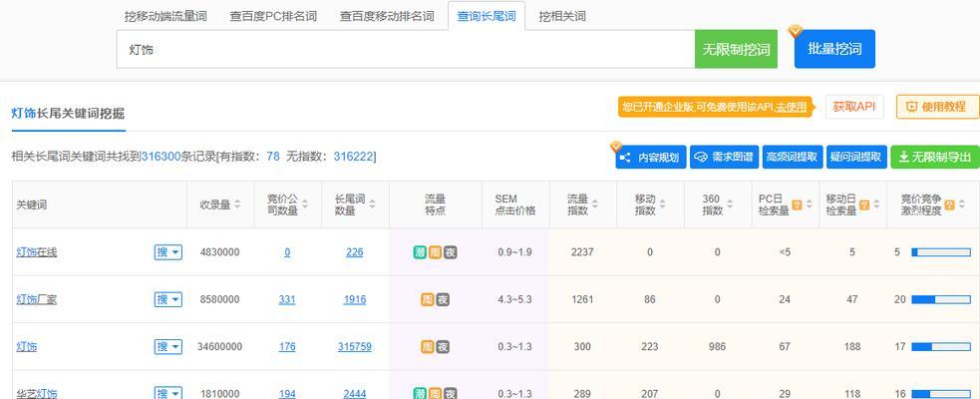Click 移动日检索量 help question icon
The image size is (980, 399).
click(x=864, y=204)
